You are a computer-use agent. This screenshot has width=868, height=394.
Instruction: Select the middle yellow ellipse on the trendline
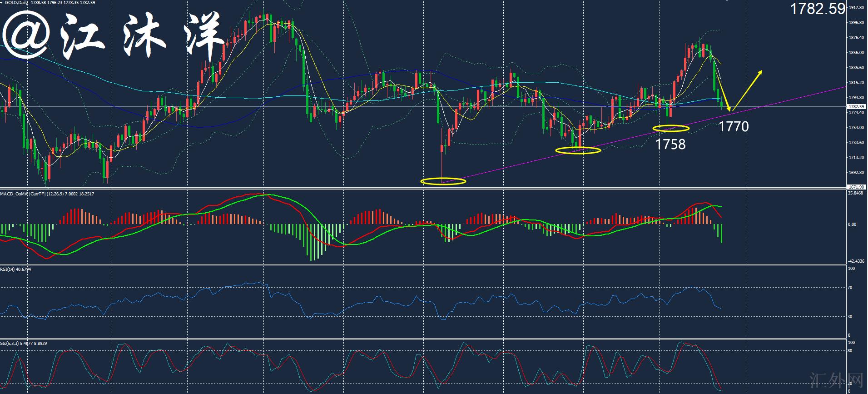578,150
